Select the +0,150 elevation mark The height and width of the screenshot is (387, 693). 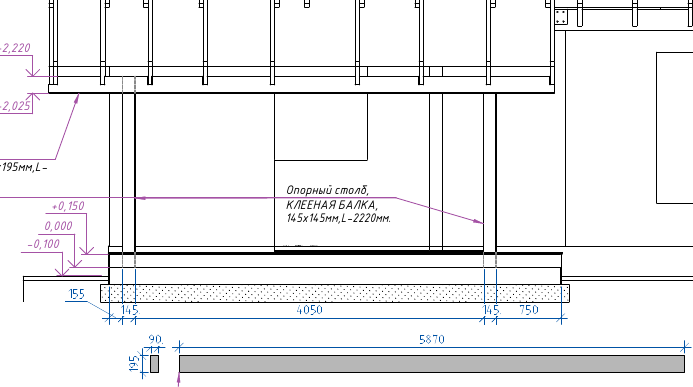click(68, 206)
